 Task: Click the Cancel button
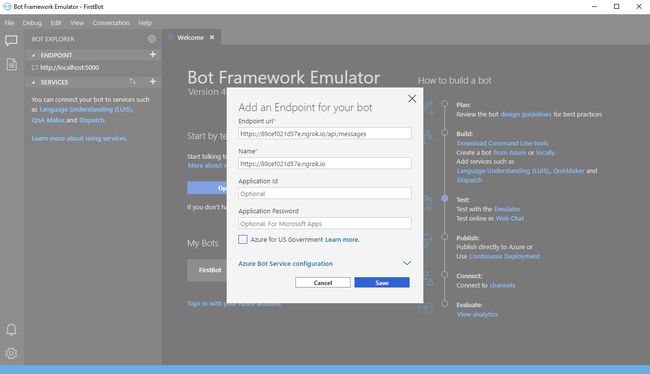coord(323,282)
